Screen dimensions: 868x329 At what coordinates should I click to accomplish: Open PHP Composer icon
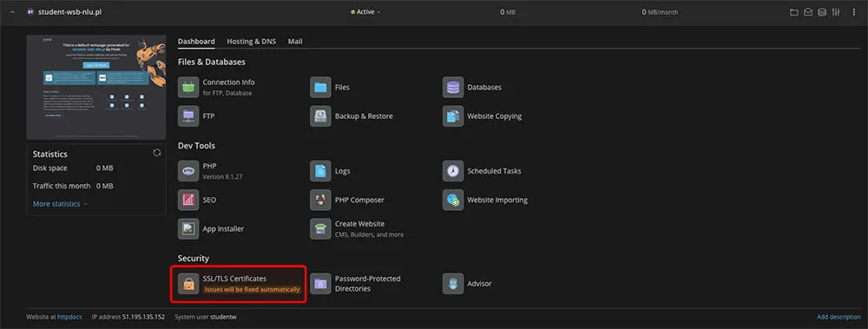click(x=320, y=200)
